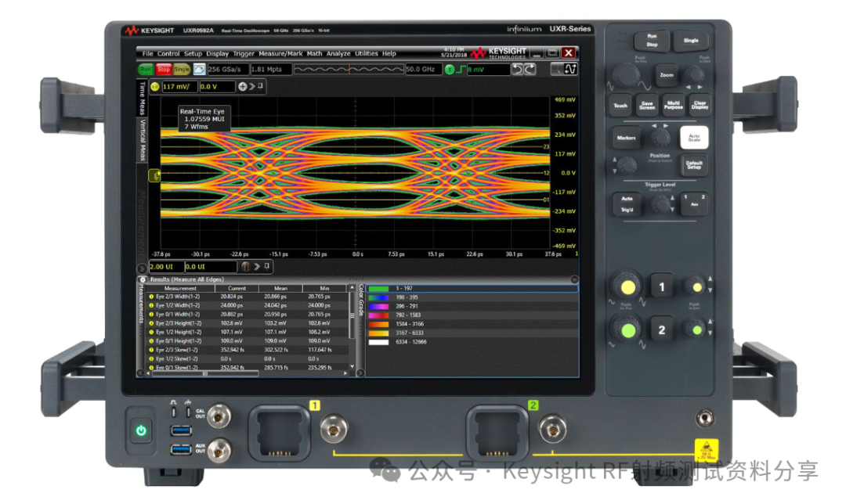Select the white 6334 - 12666 color grade swatch
Viewport: 846px width, 504px height.
click(378, 342)
